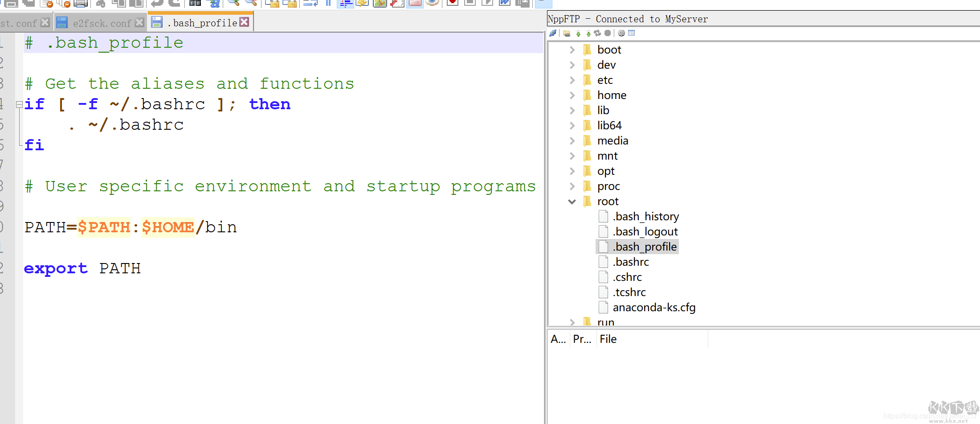Click the green upload file arrow icon
This screenshot has height=424, width=980.
click(588, 33)
